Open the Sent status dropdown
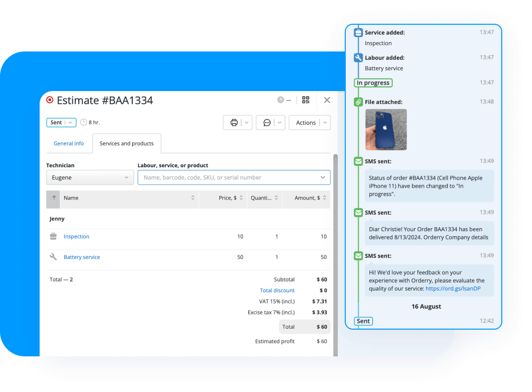532x392 pixels. coord(61,122)
